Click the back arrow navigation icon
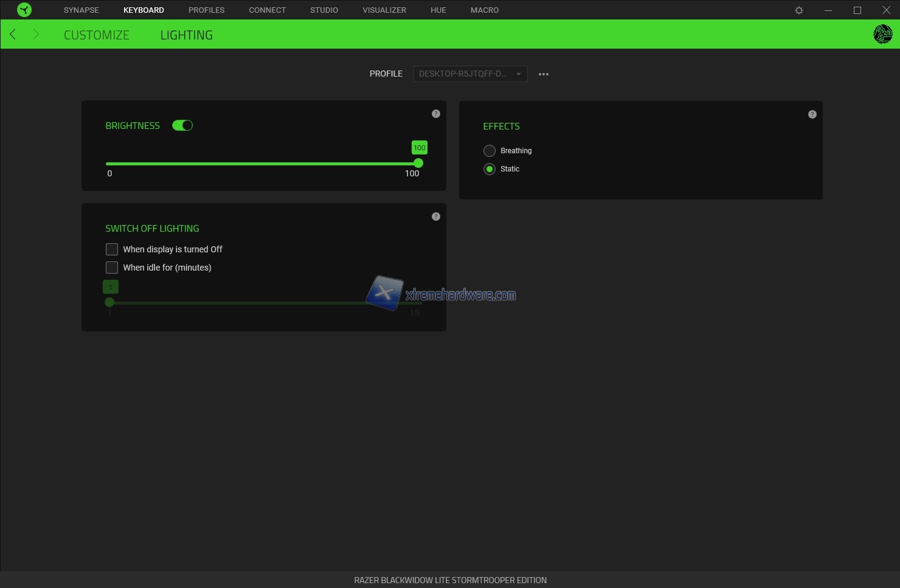The width and height of the screenshot is (900, 588). tap(13, 35)
